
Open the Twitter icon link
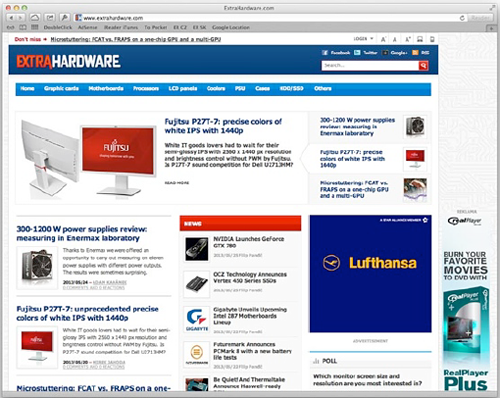[357, 53]
